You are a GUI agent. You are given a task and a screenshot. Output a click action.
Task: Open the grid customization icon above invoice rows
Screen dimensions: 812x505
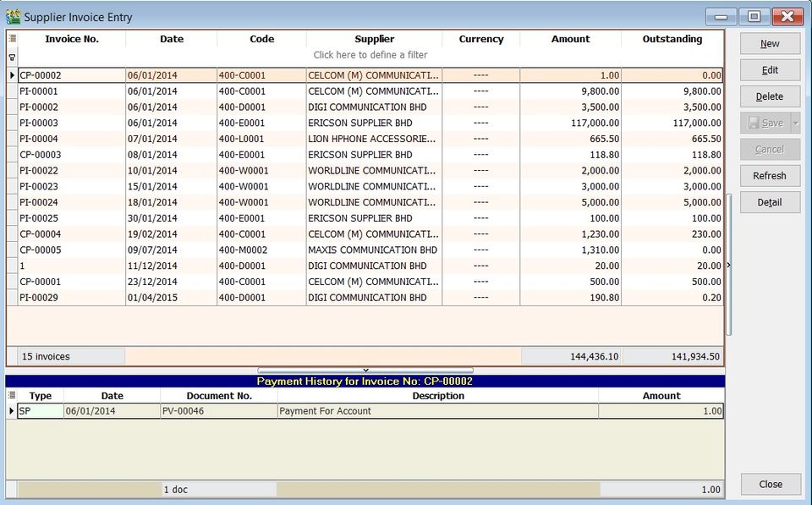pos(12,38)
